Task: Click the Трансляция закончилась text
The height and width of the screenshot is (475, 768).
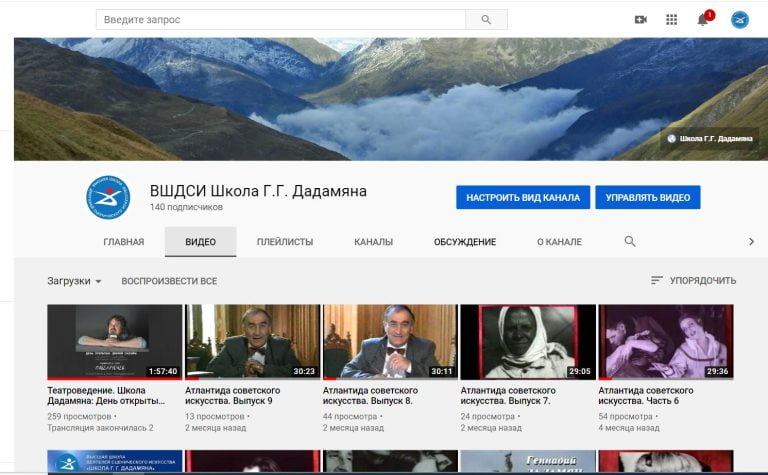Action: click(x=100, y=428)
